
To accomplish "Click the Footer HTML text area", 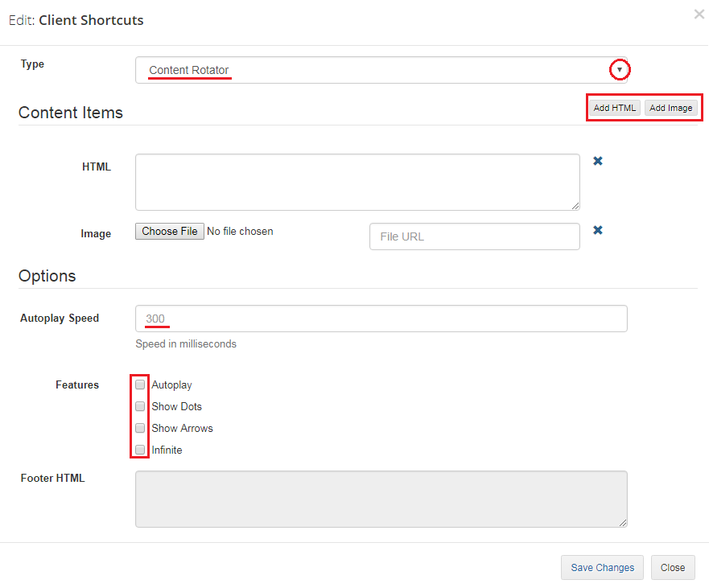I will 381,499.
